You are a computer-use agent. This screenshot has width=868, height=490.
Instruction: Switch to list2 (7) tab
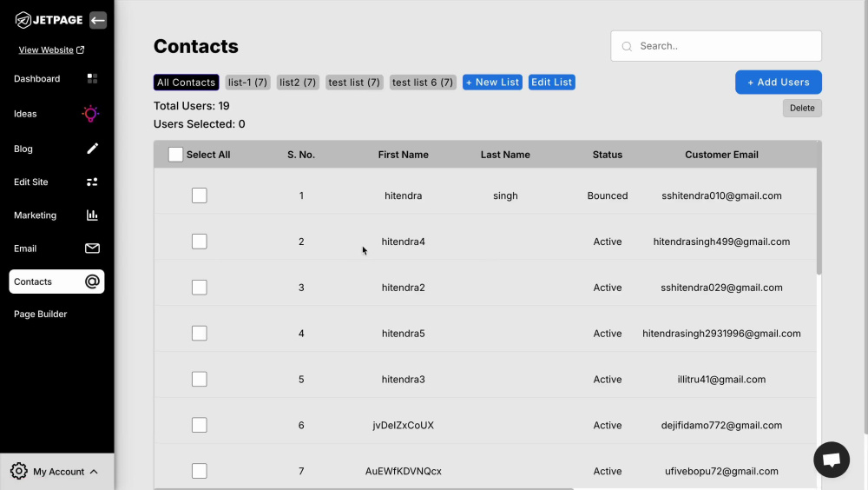pyautogui.click(x=298, y=83)
